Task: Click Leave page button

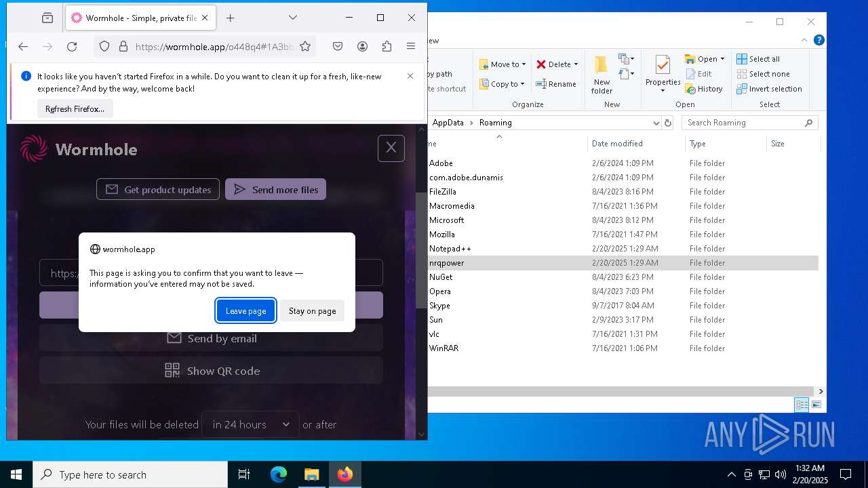Action: (245, 310)
